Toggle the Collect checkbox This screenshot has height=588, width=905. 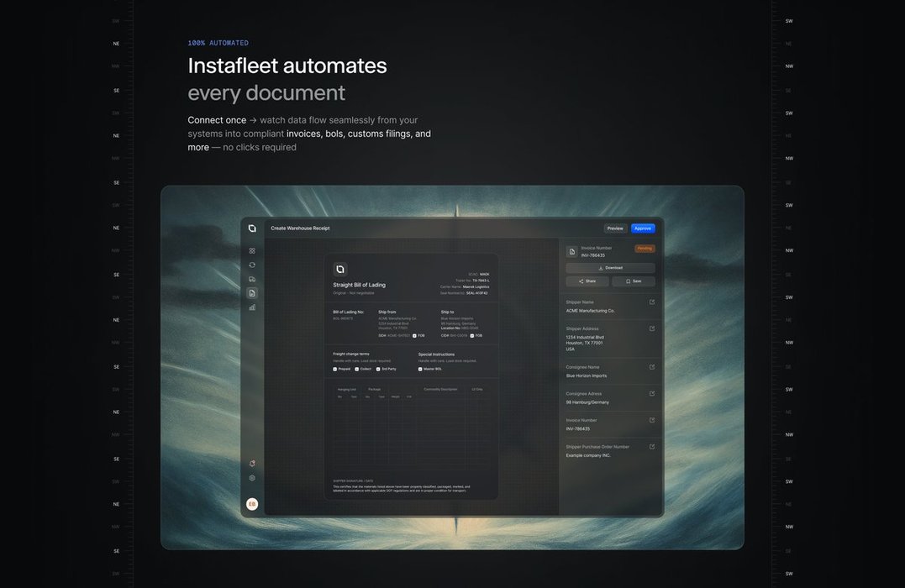357,369
